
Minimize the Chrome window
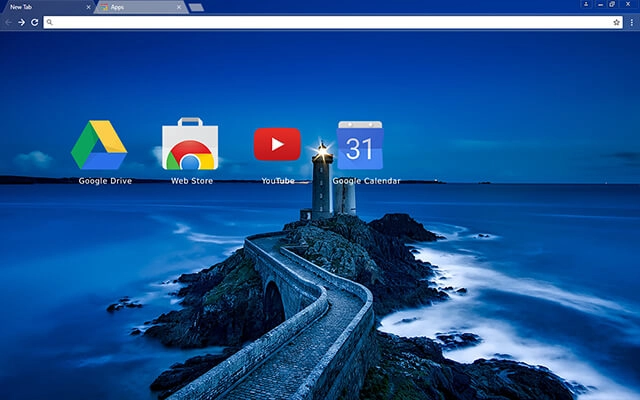(x=600, y=4)
